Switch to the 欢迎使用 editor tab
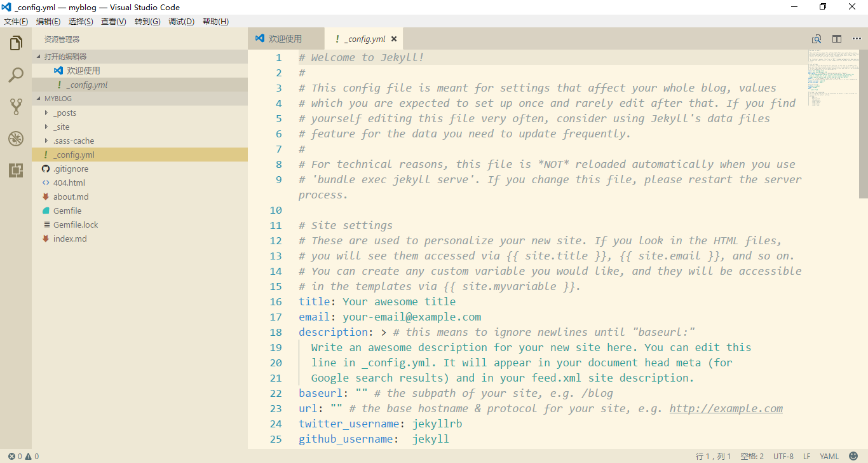Image resolution: width=868 pixels, height=463 pixels. point(286,39)
